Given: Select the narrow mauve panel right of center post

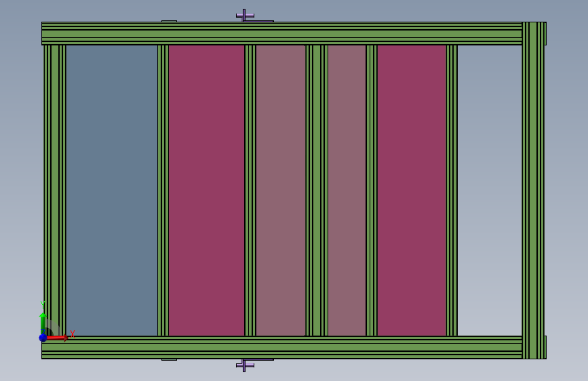Looking at the screenshot, I should tap(347, 190).
